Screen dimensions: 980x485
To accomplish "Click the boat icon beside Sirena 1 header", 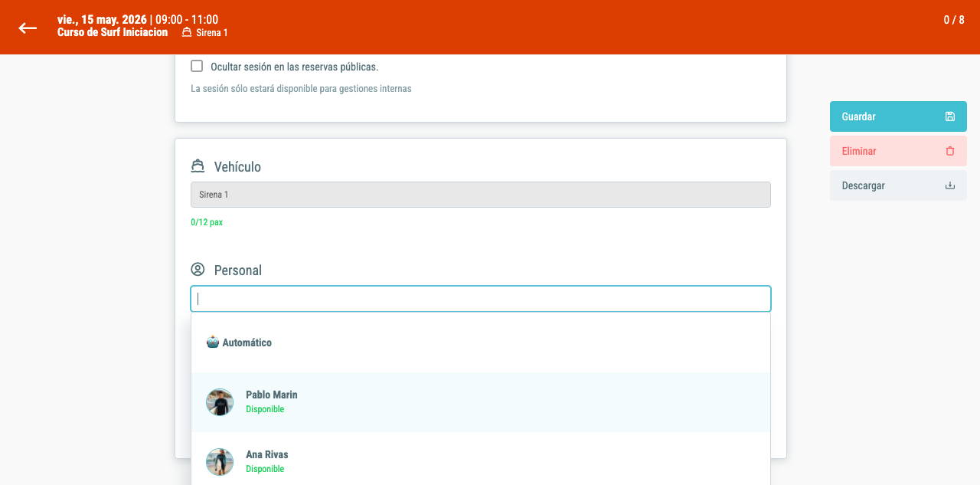I will click(187, 32).
